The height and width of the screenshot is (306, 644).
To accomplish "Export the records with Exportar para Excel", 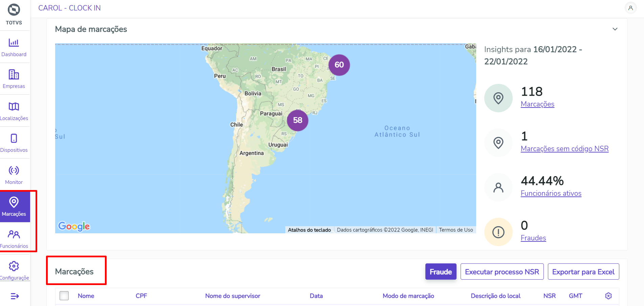I will click(583, 272).
